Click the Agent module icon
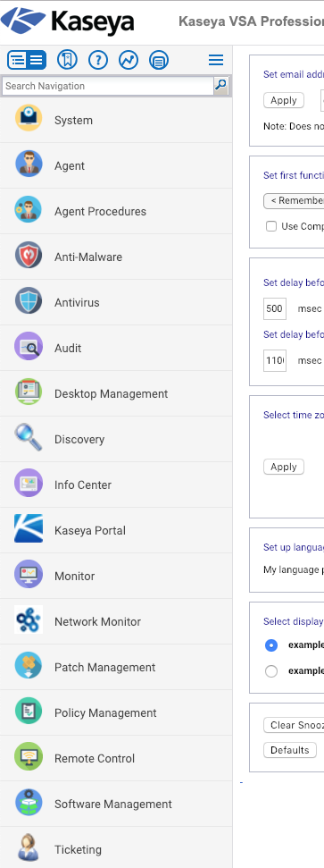 29,164
